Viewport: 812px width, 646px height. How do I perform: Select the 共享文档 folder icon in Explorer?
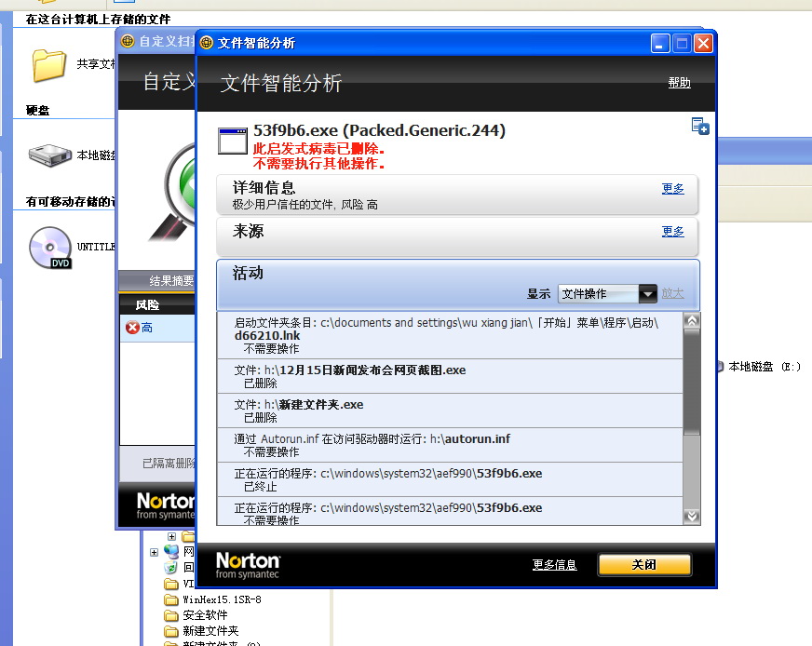pos(49,65)
